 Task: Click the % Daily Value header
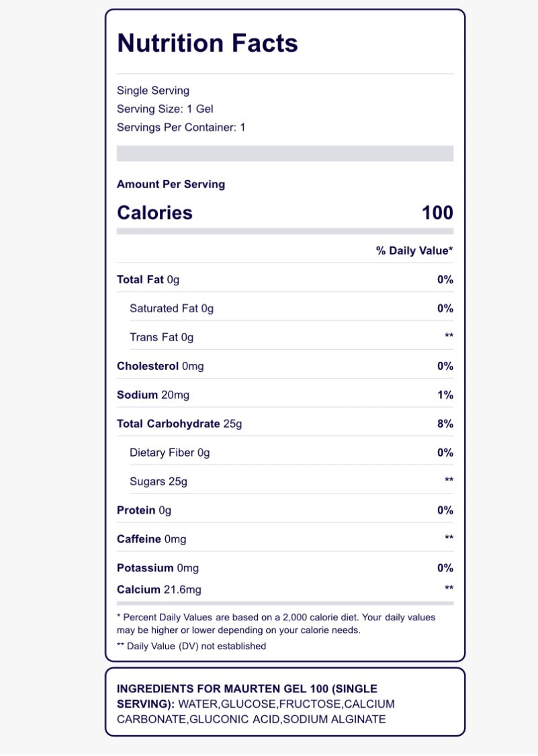[414, 250]
